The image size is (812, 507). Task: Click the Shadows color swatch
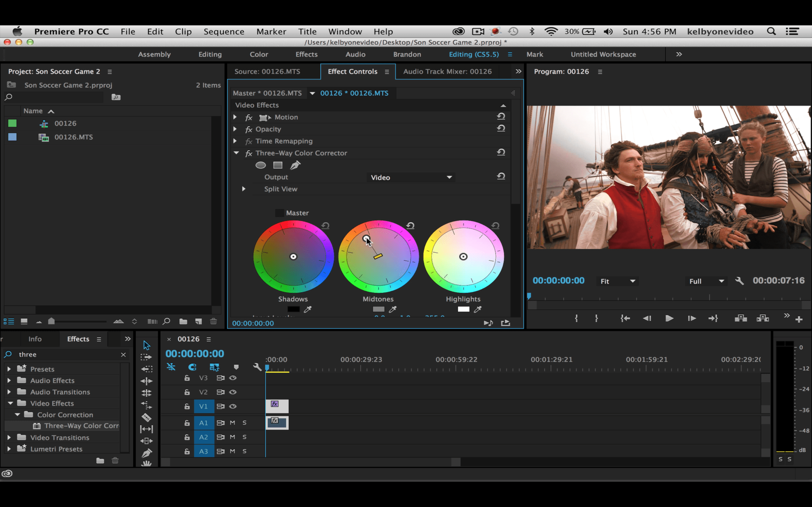tap(293, 309)
